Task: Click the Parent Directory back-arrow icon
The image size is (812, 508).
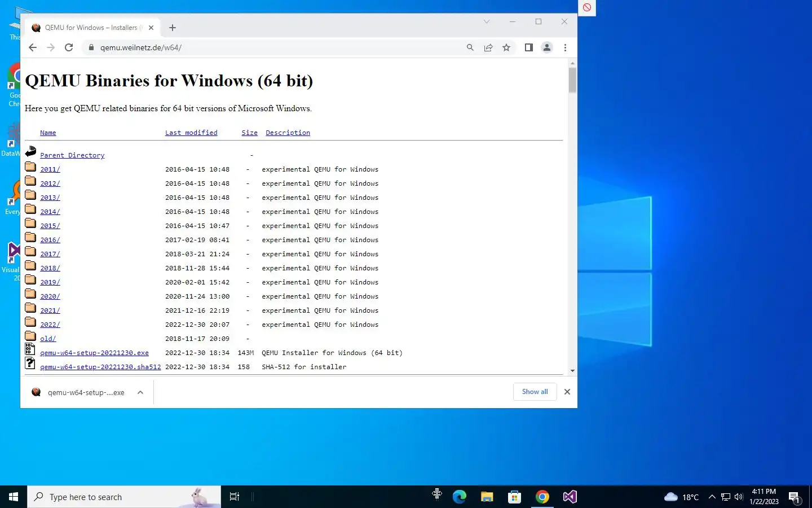Action: coord(30,151)
